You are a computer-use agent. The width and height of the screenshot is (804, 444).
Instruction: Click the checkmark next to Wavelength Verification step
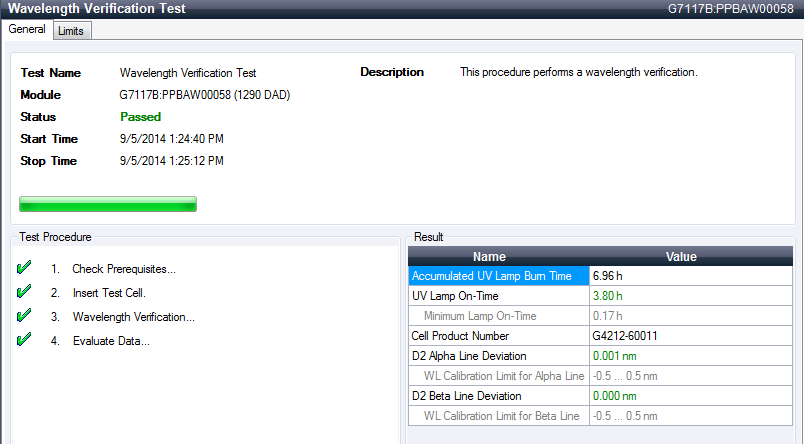(x=25, y=316)
